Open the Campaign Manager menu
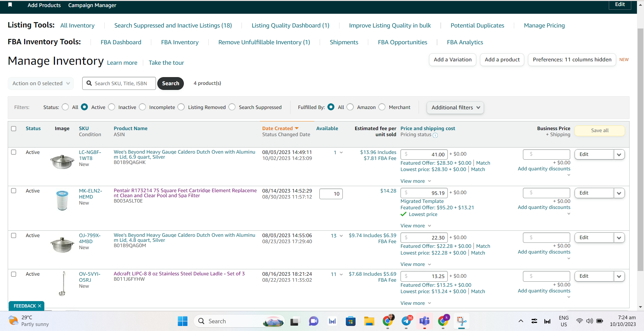 (x=92, y=5)
